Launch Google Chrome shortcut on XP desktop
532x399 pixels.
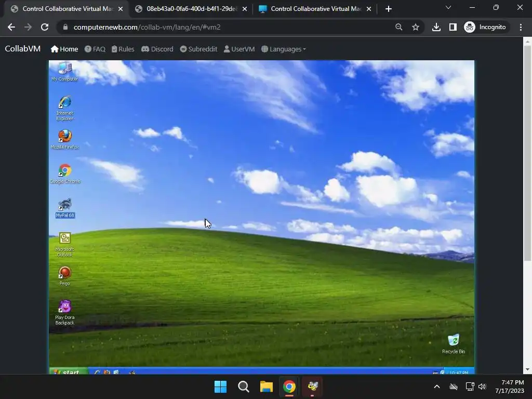tap(65, 174)
